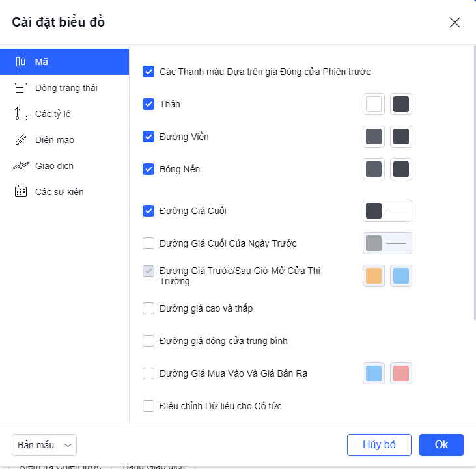Disable the Bóng Nến checkbox
This screenshot has width=476, height=469.
[148, 169]
